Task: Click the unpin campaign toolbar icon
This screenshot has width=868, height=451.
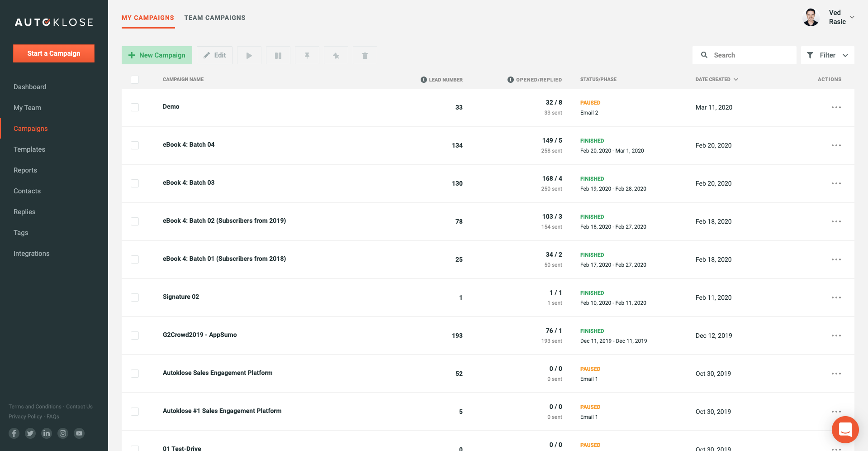Action: [336, 55]
